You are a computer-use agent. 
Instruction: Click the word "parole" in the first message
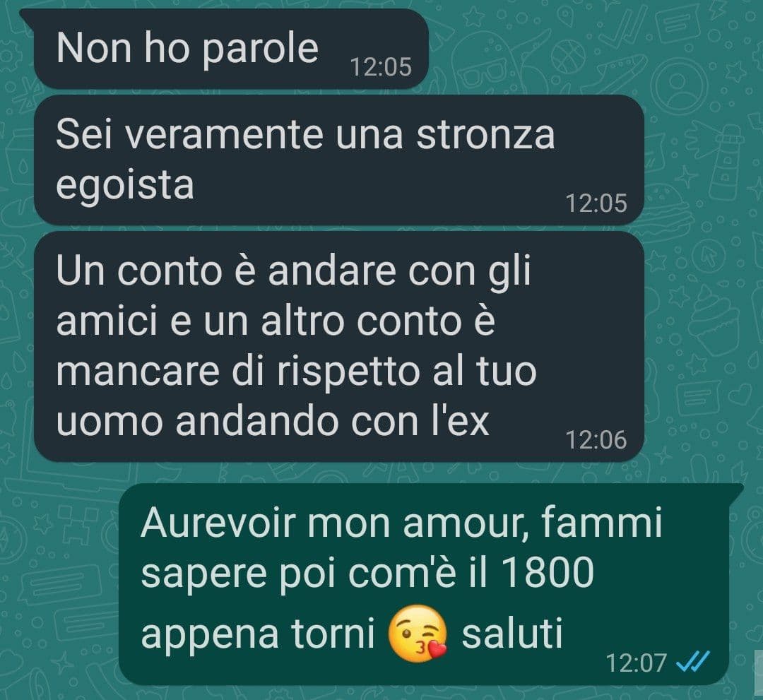pyautogui.click(x=259, y=51)
